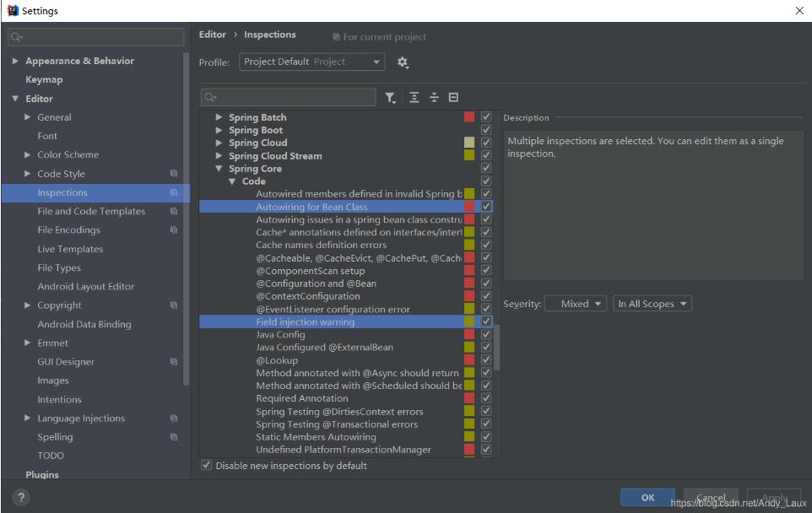Select File and Code Templates in sidebar
The height and width of the screenshot is (513, 812).
[x=91, y=212]
